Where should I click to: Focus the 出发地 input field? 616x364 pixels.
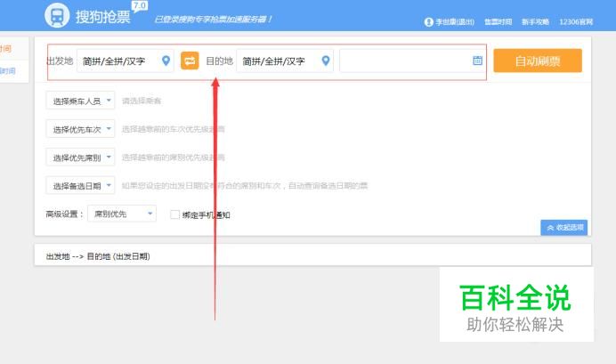(125, 61)
